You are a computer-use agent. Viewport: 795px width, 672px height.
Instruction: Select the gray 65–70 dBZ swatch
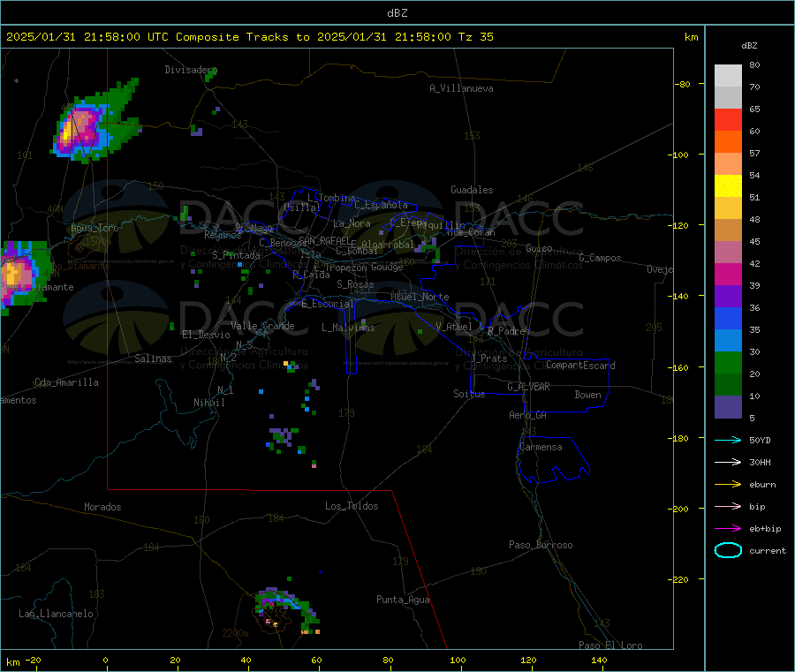tap(728, 98)
